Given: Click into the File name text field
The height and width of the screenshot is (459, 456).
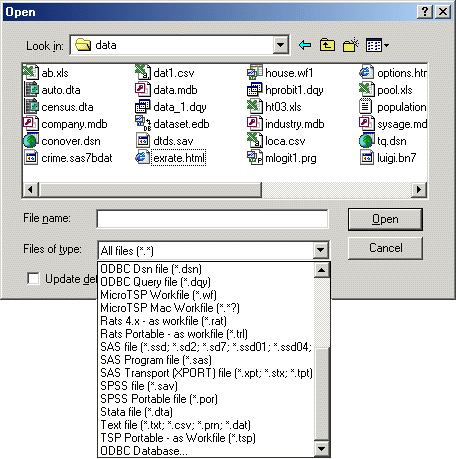Looking at the screenshot, I should [x=212, y=219].
